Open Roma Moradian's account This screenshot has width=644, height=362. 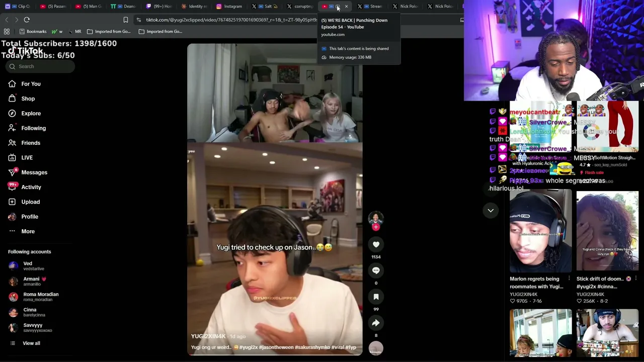tap(33, 297)
